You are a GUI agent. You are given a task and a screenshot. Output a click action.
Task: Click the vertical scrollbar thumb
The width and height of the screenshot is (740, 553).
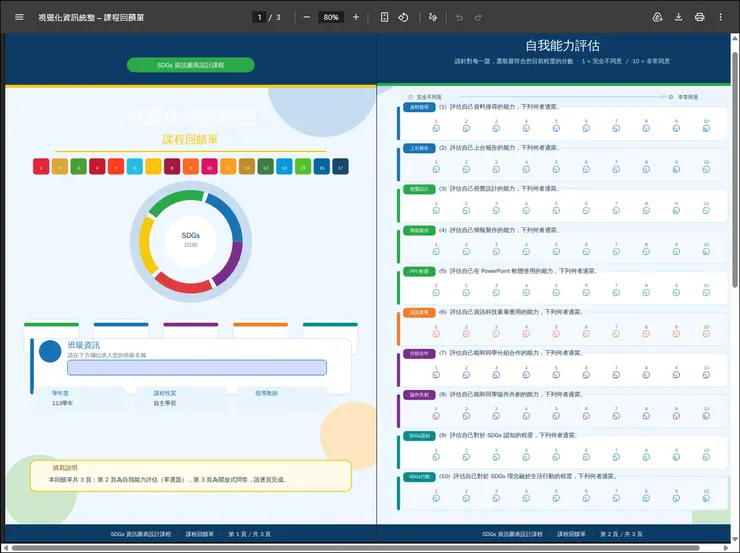point(735,170)
